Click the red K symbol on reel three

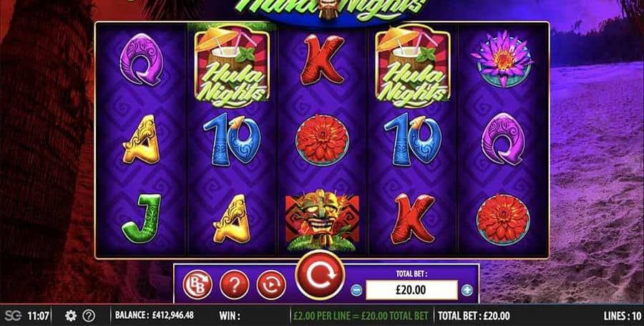click(323, 60)
